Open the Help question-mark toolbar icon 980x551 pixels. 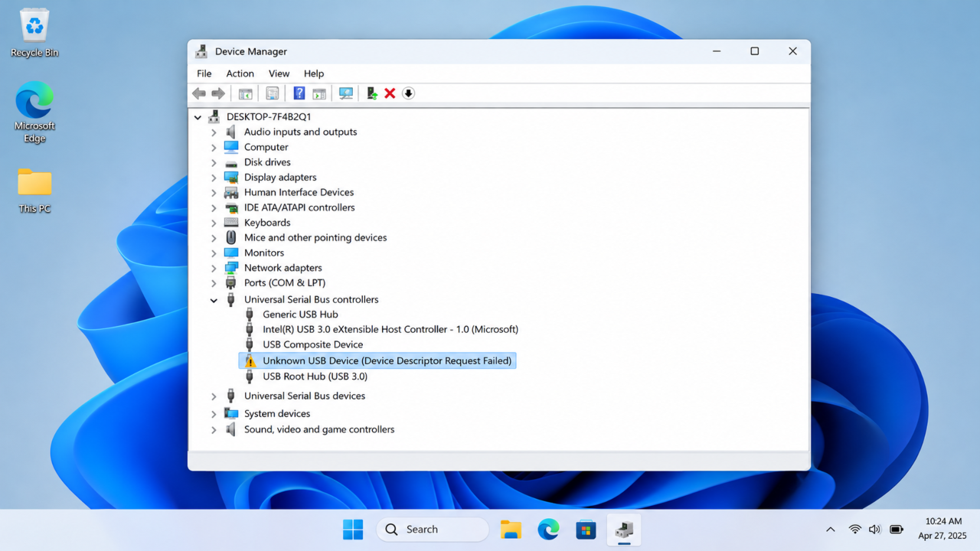[x=299, y=93]
